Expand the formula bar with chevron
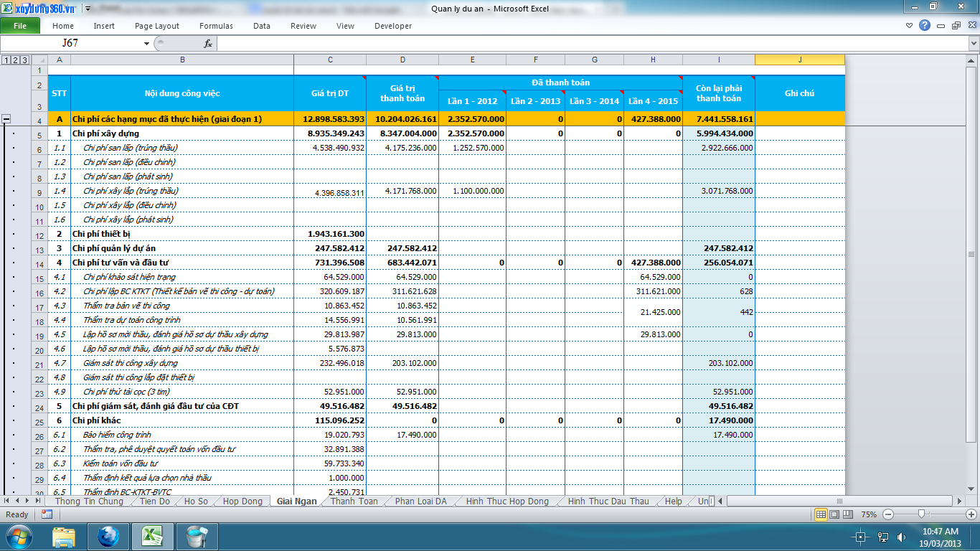 (974, 44)
